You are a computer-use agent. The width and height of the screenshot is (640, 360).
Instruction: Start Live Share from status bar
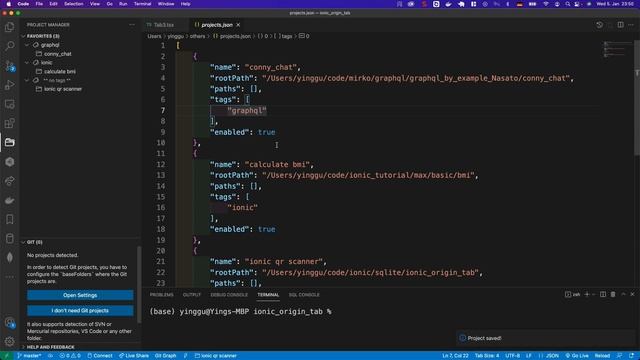coord(134,356)
